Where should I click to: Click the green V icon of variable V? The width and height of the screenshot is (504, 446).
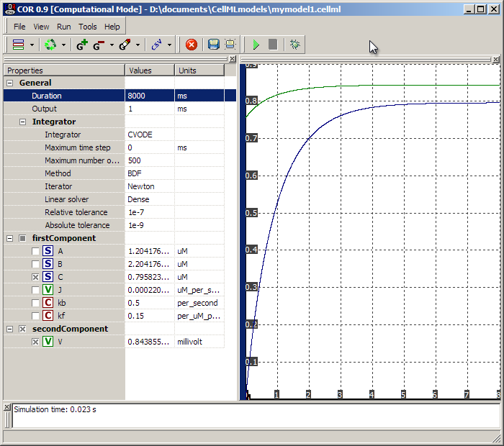[48, 341]
